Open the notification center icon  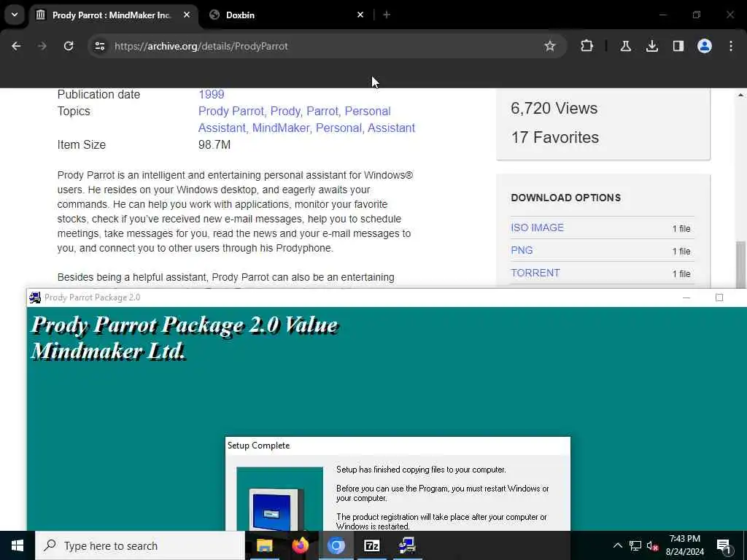pos(724,545)
